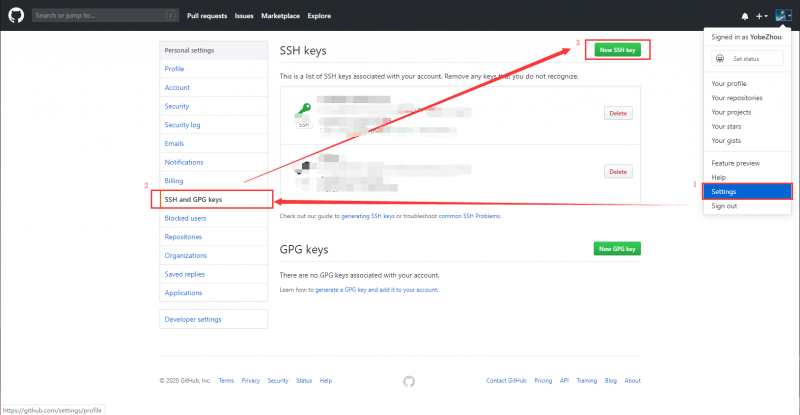Open Pull requests in the top bar
800x415 pixels.
point(207,16)
